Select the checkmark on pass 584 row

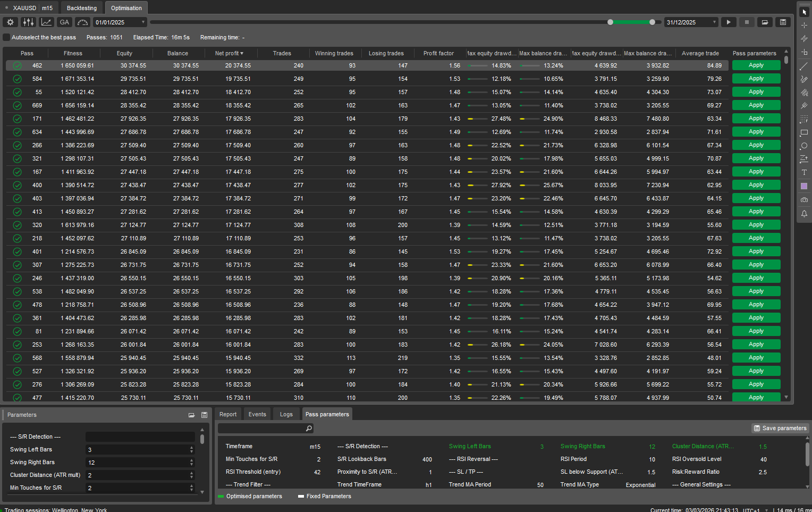(x=17, y=79)
